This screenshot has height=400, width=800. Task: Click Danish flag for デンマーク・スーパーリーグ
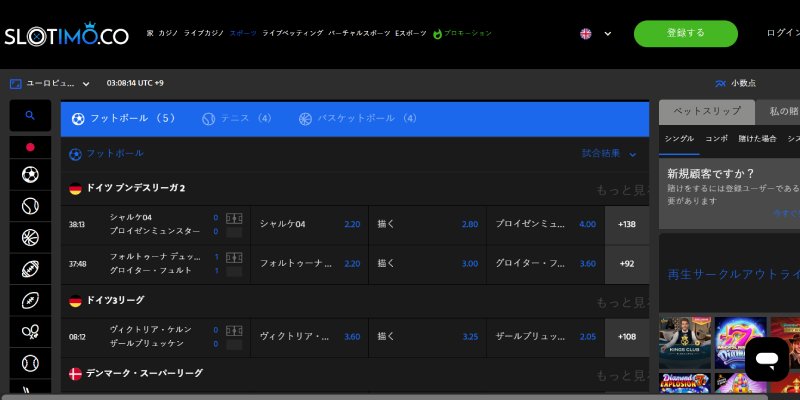[x=76, y=374]
